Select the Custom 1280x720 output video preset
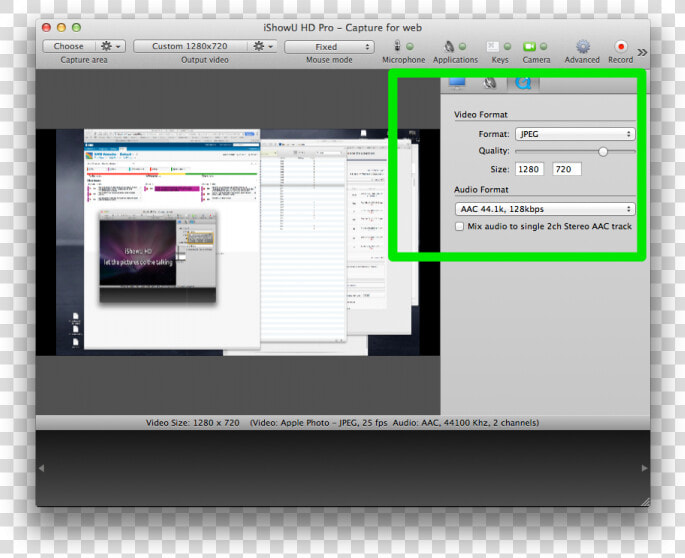 (190, 46)
